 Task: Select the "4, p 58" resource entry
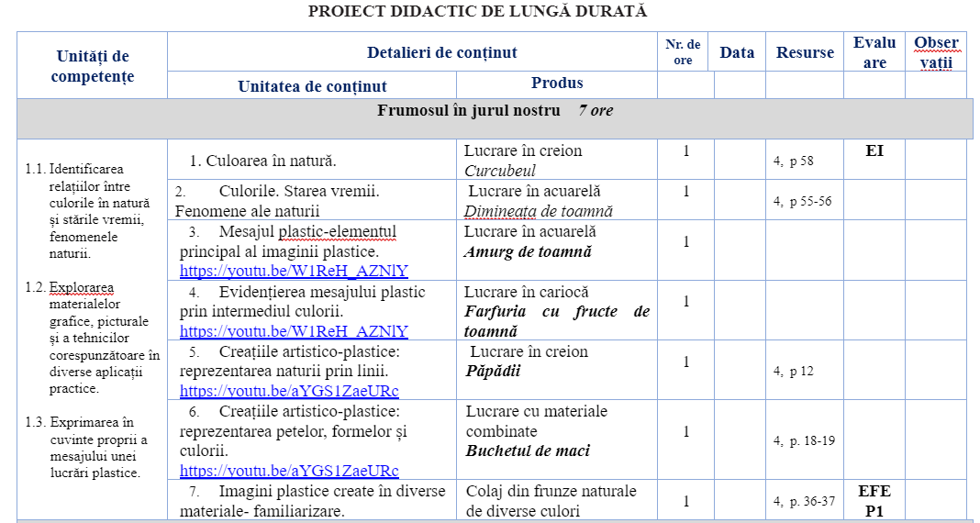[793, 161]
